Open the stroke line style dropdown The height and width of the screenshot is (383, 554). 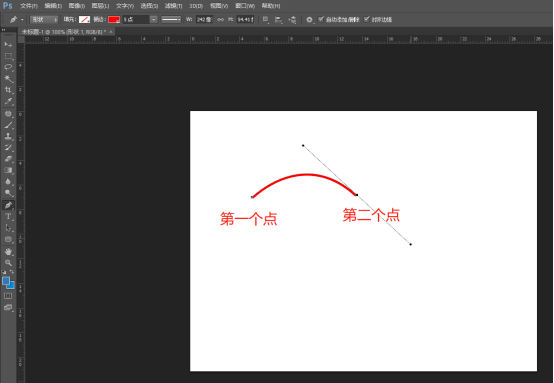coord(171,19)
